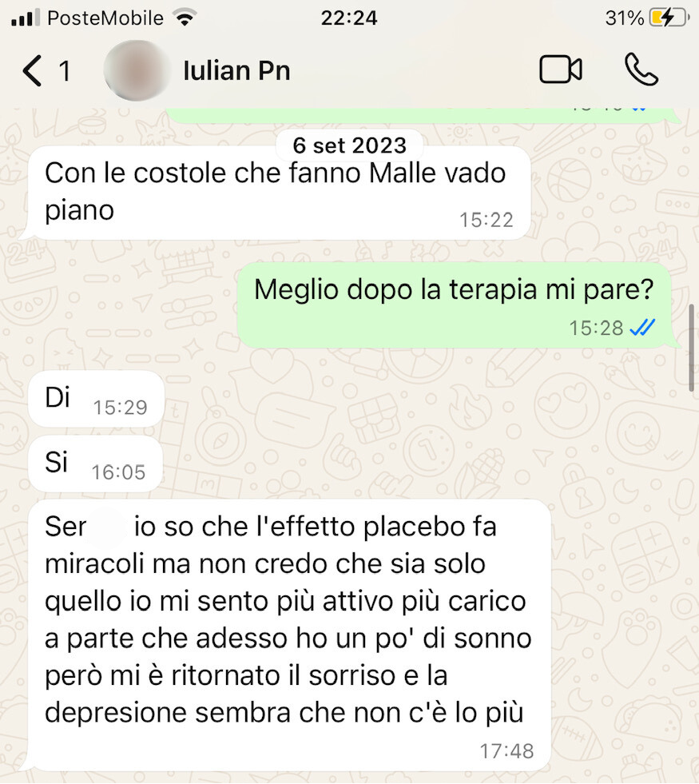Tap the cellular signal bars icon
Image resolution: width=699 pixels, height=784 pixels.
(x=25, y=18)
